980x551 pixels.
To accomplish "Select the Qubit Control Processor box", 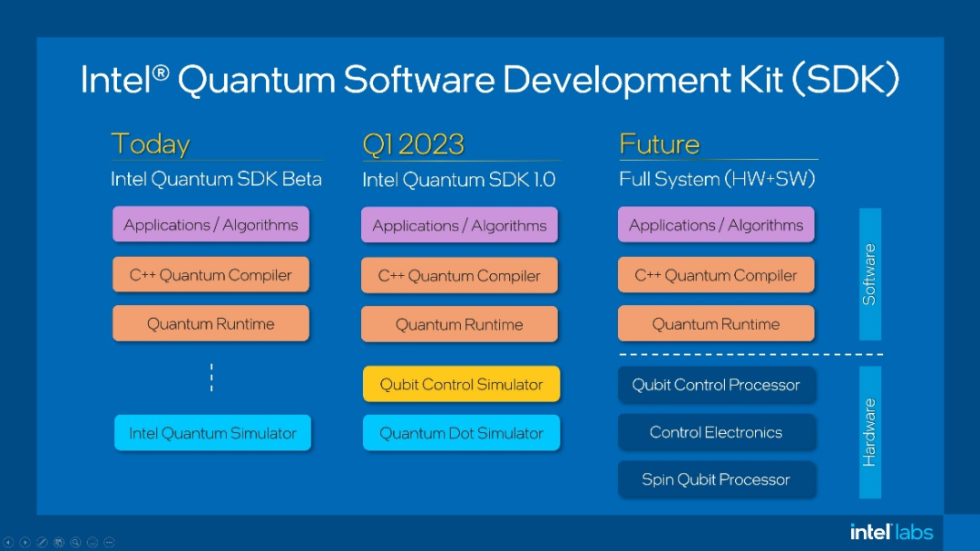I will 716,385.
